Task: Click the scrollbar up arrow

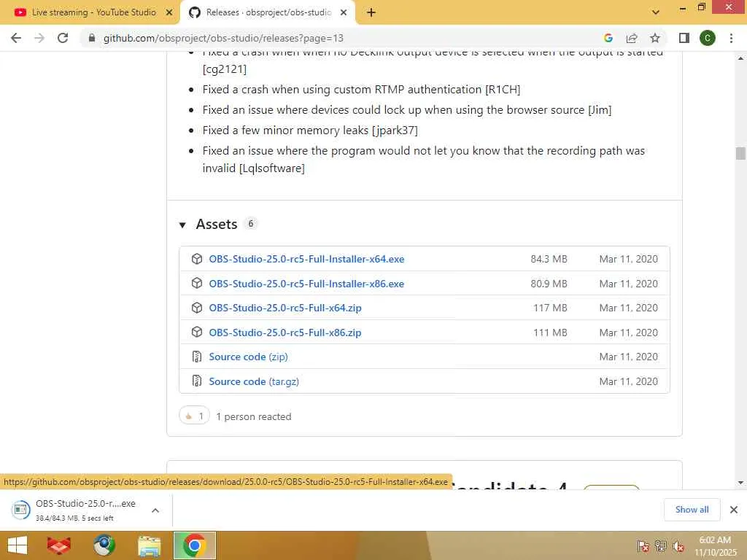Action: 740,58
